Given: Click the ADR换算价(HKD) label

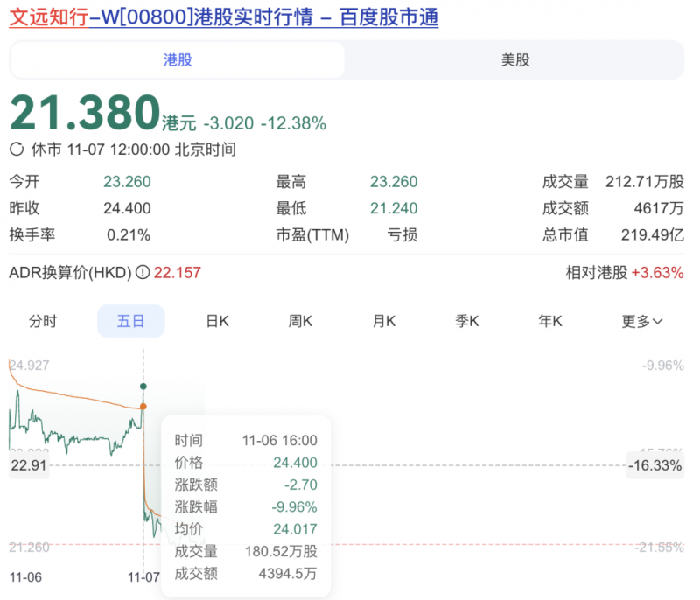Looking at the screenshot, I should coord(69,273).
